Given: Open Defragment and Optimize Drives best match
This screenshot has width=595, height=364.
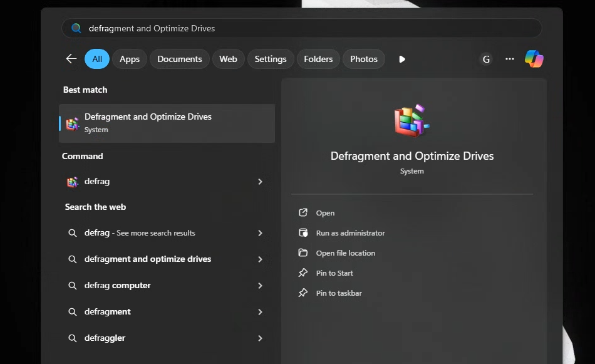Looking at the screenshot, I should click(x=167, y=123).
